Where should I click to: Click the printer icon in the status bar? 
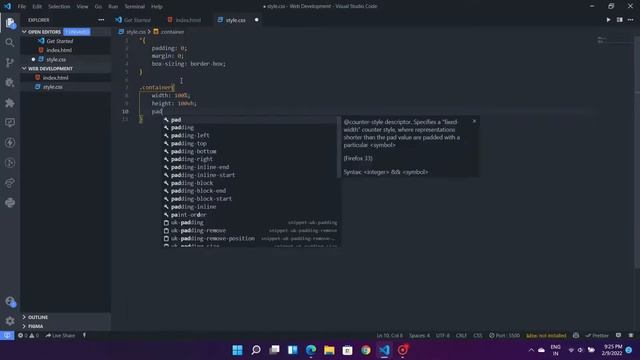pyautogui.click(x=576, y=336)
